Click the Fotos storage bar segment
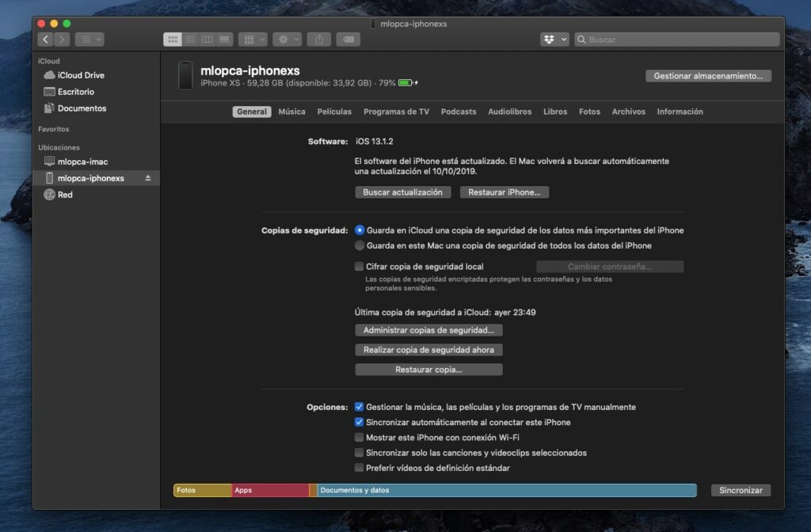The width and height of the screenshot is (811, 532). [x=203, y=490]
